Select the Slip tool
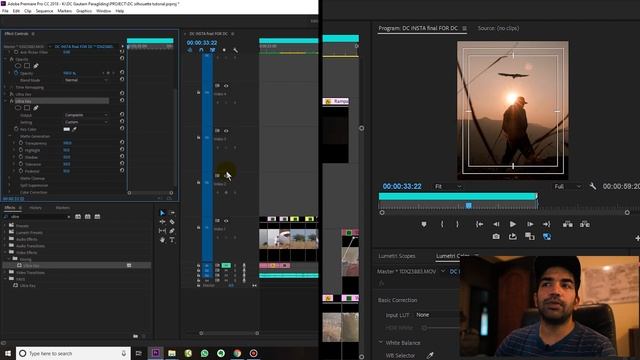 (x=162, y=231)
